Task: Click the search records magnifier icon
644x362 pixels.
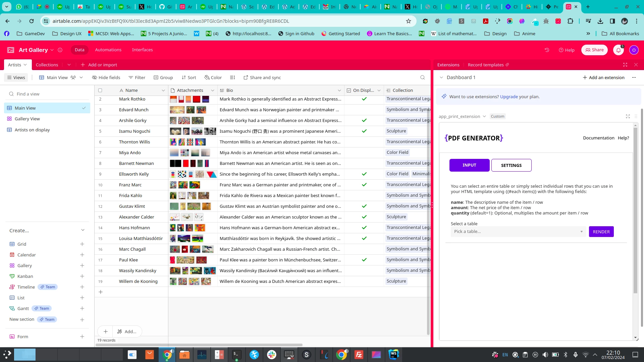Action: 422,77
